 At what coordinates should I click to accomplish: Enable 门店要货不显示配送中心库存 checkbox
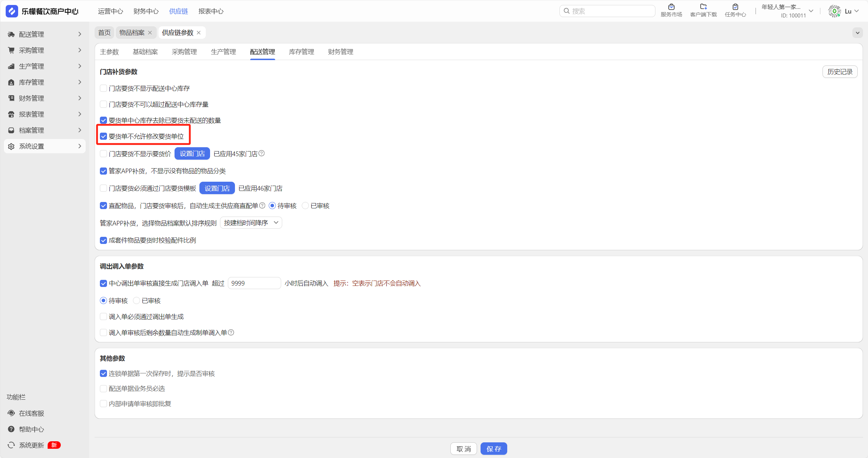pyautogui.click(x=103, y=88)
